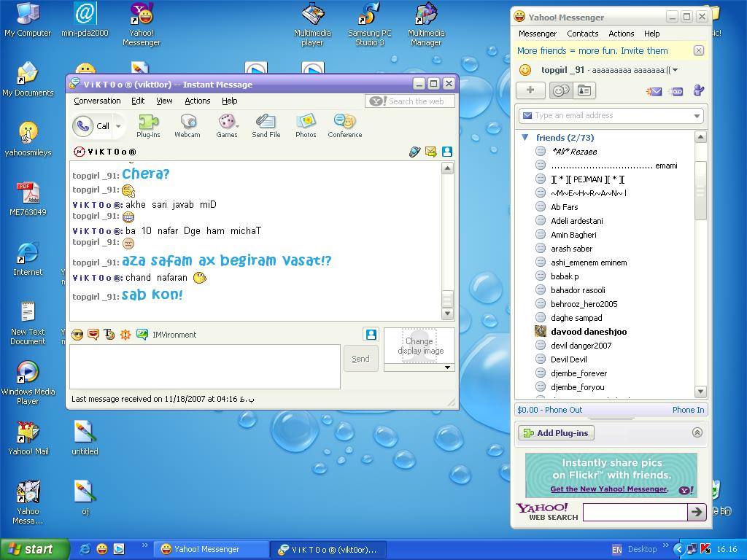Open Games in the IM toolbar

coord(227,125)
